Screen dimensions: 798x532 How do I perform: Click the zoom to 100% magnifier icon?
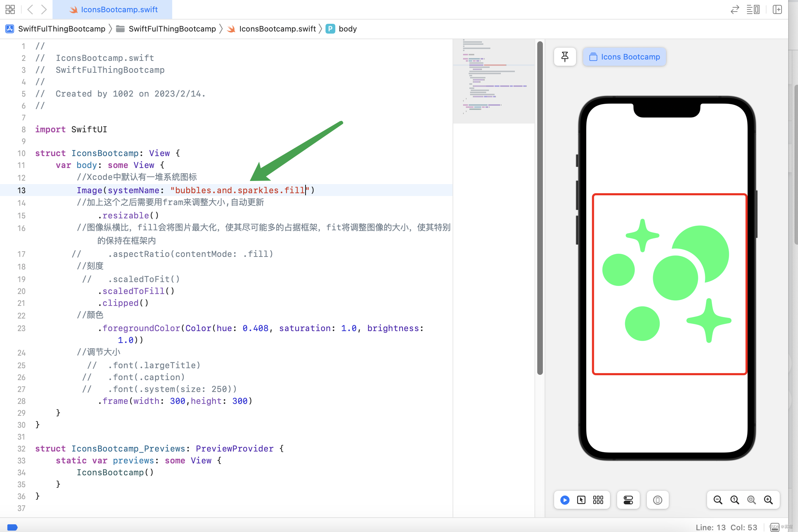click(x=734, y=500)
